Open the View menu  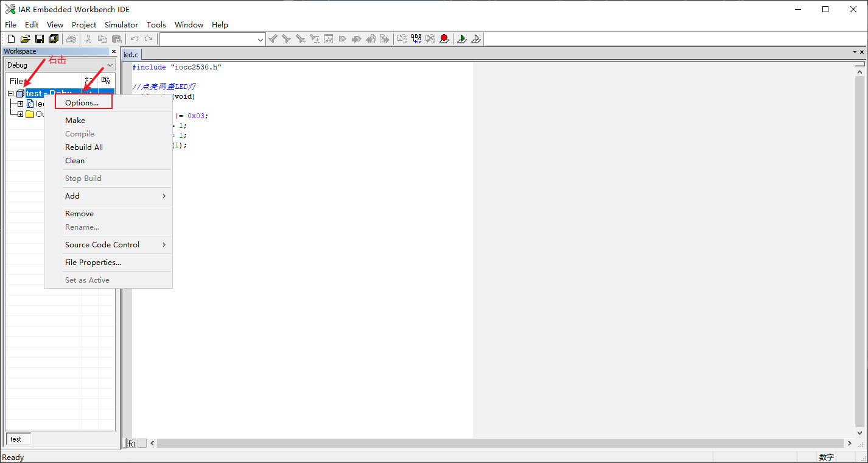tap(55, 25)
